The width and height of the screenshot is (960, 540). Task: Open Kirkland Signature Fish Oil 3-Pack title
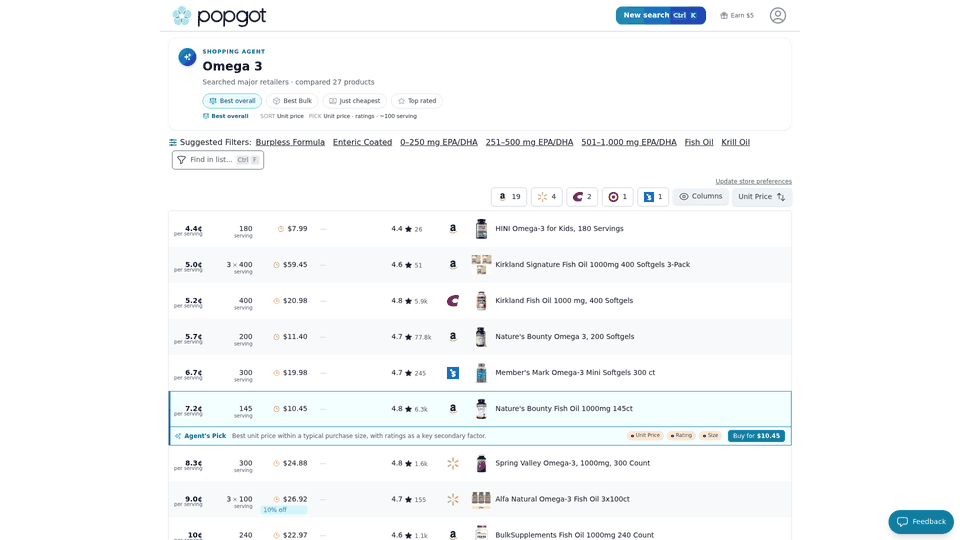coord(592,264)
